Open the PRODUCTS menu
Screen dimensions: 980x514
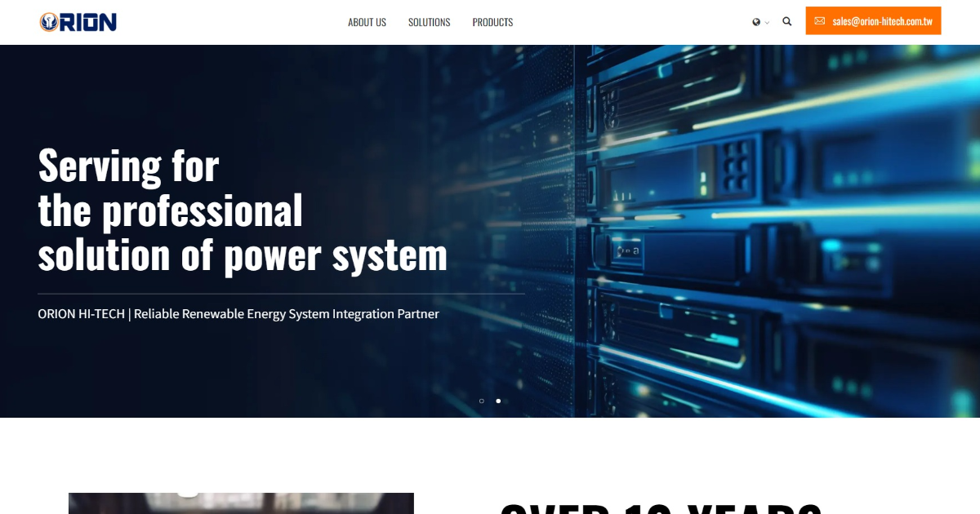tap(492, 22)
